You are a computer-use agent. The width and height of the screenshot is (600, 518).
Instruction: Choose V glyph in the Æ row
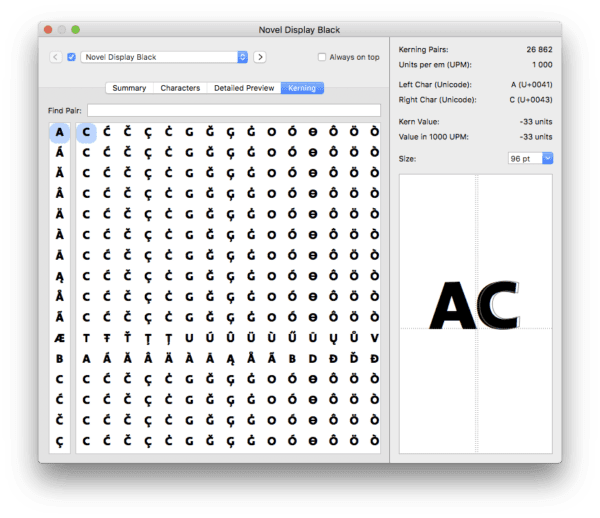[374, 337]
